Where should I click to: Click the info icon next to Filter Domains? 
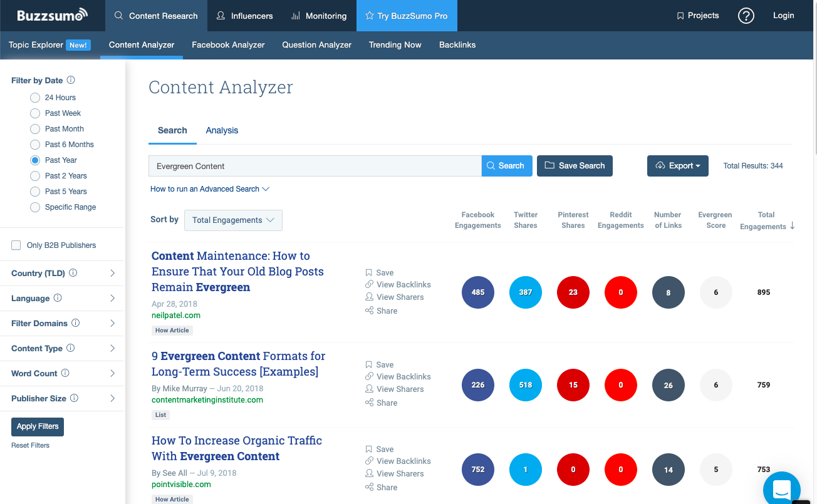point(76,323)
